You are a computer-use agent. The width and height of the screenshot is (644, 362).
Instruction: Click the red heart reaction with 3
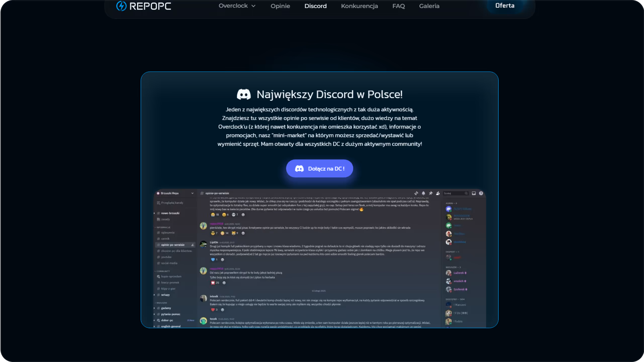pyautogui.click(x=214, y=310)
